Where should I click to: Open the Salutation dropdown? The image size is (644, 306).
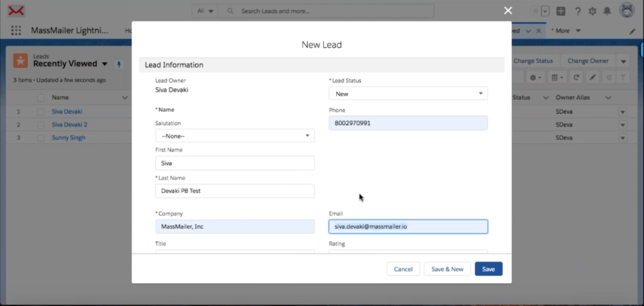tap(235, 136)
